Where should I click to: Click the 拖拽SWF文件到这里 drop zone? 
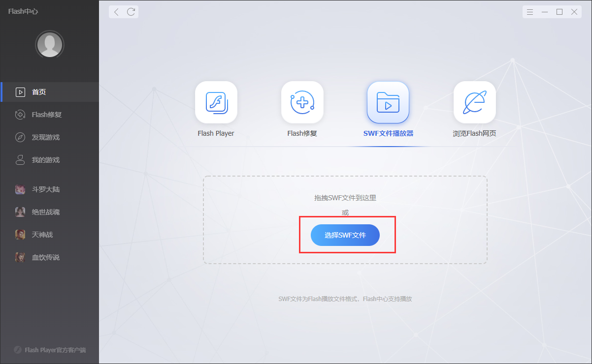click(x=345, y=198)
